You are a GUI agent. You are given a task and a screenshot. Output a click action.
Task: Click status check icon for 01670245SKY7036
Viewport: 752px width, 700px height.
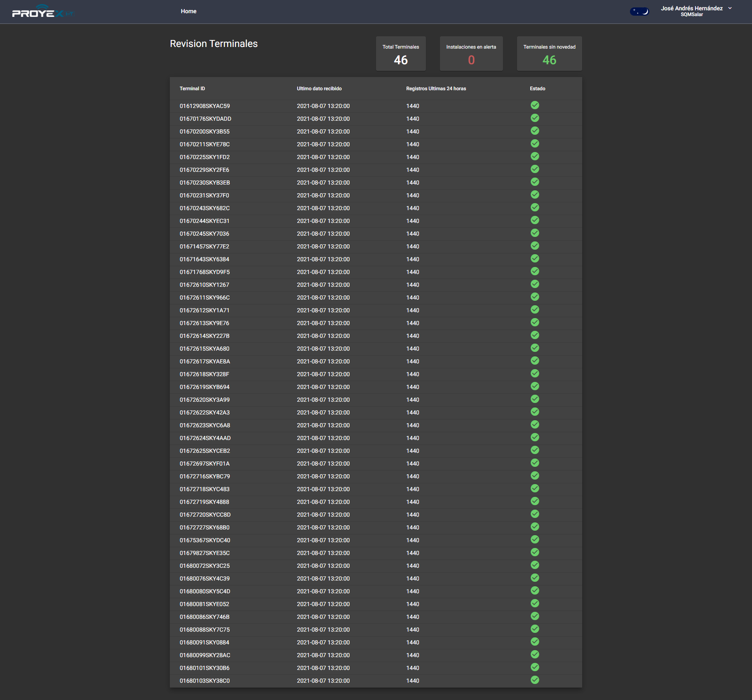click(x=535, y=233)
